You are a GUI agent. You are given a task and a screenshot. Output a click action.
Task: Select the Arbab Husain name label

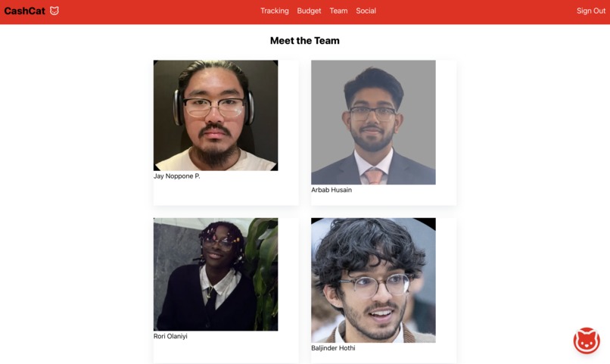point(331,190)
